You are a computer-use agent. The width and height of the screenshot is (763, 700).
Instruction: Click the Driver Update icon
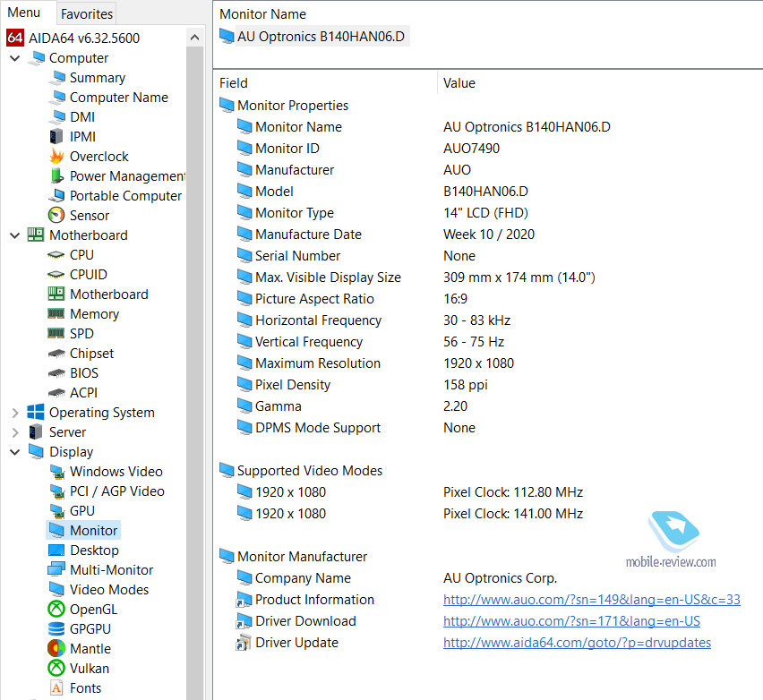244,643
